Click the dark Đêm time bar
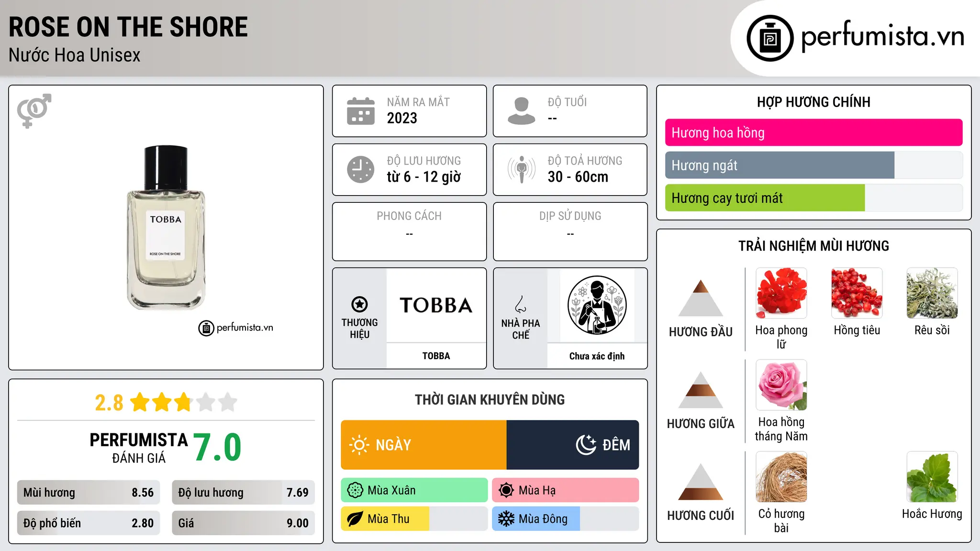 click(x=573, y=445)
